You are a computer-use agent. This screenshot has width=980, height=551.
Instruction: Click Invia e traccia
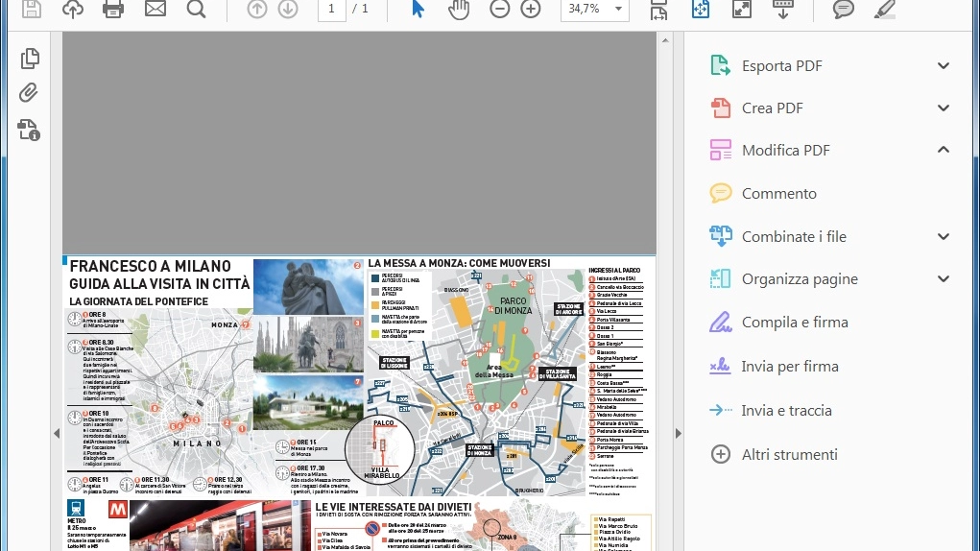point(786,411)
